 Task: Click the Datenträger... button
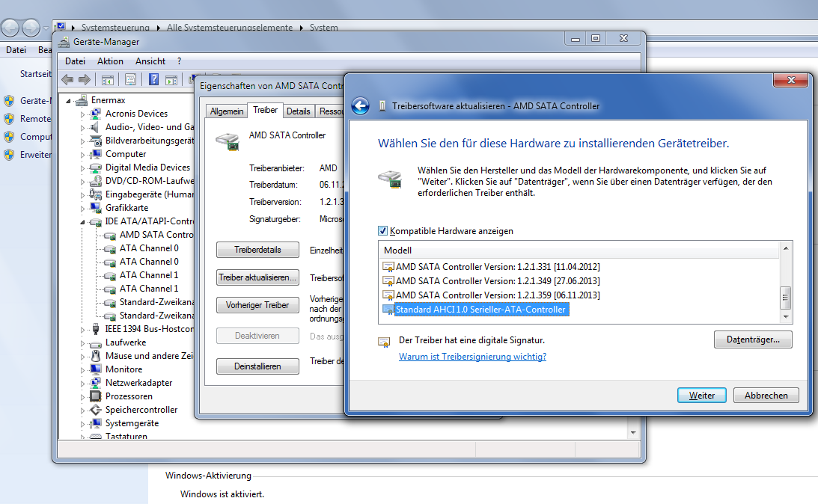[x=753, y=339]
